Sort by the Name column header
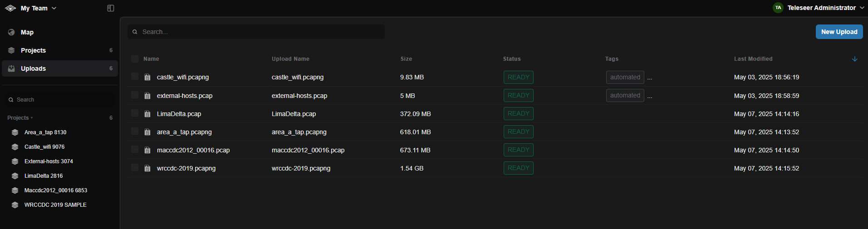 [151, 59]
